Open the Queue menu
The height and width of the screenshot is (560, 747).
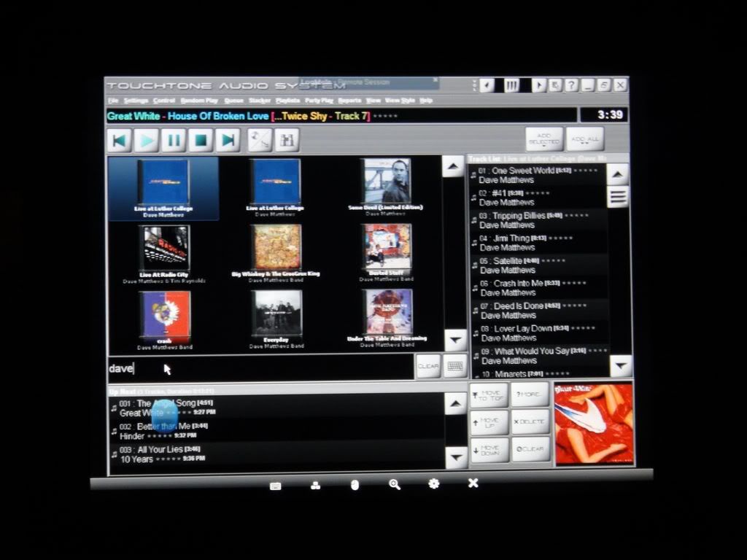click(234, 101)
